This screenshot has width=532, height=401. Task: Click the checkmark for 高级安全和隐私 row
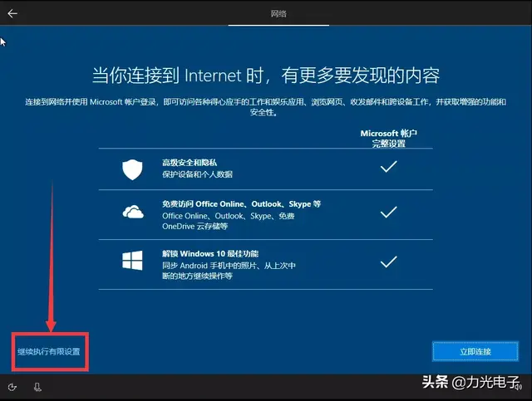pyautogui.click(x=388, y=166)
